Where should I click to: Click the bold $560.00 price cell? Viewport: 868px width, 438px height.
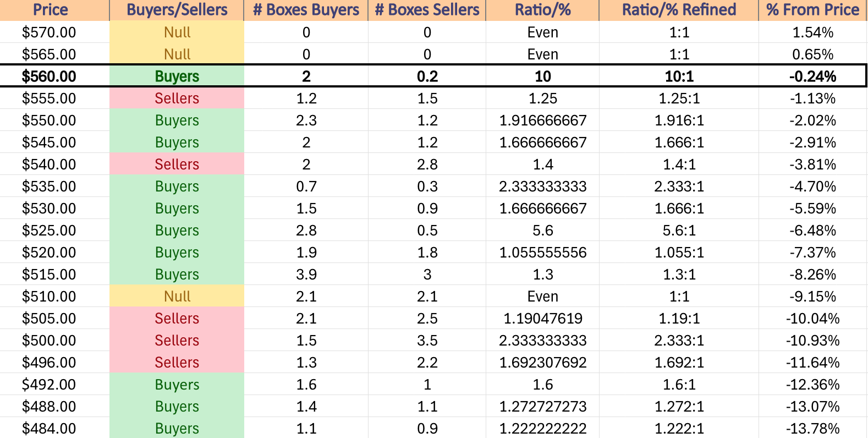(54, 76)
